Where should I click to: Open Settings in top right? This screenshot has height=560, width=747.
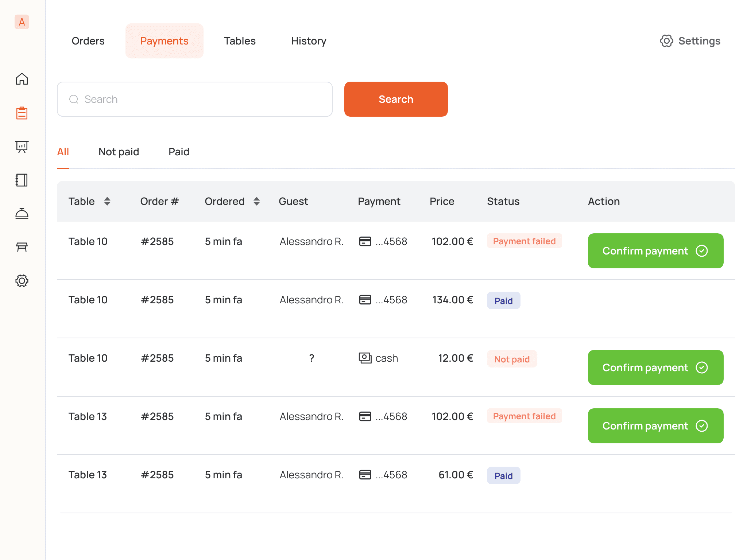coord(690,41)
